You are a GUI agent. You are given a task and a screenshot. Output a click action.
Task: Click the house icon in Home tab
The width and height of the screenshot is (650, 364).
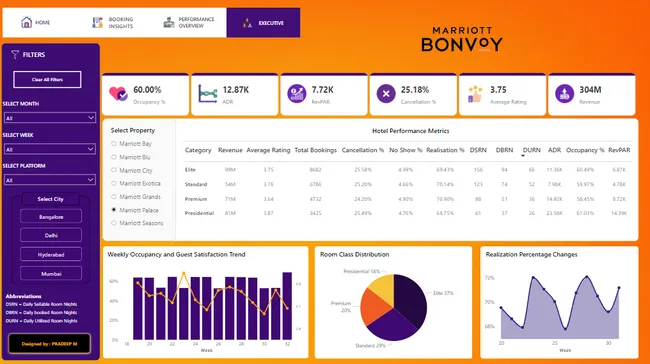[26, 22]
